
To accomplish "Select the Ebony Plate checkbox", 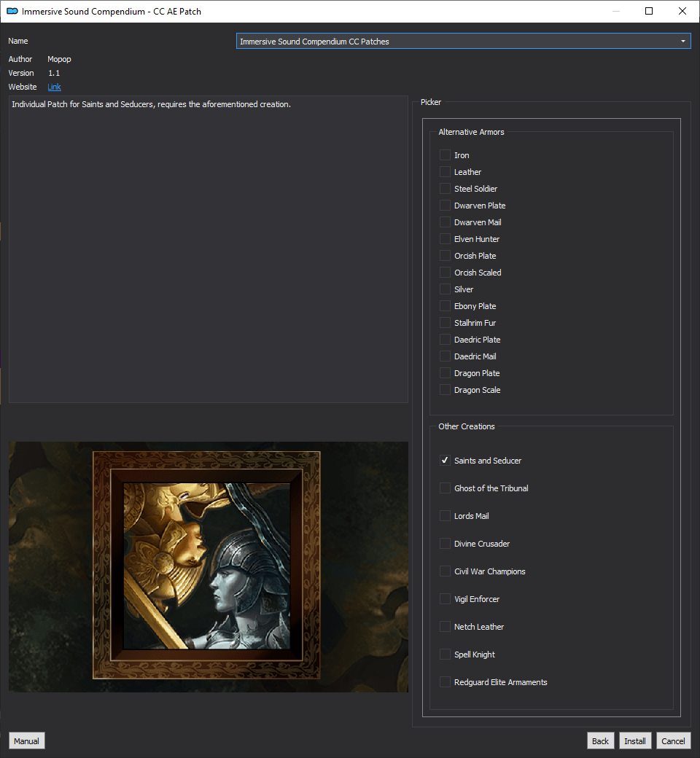I will click(445, 306).
